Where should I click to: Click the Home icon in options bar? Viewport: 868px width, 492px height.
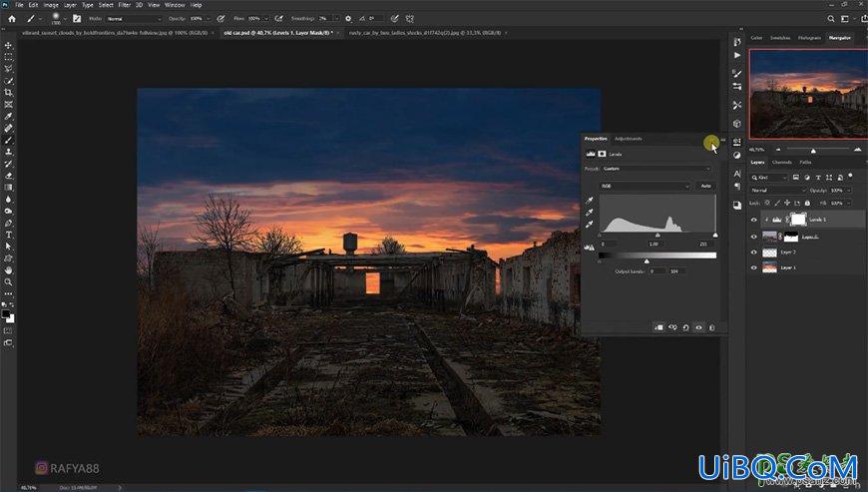12,18
